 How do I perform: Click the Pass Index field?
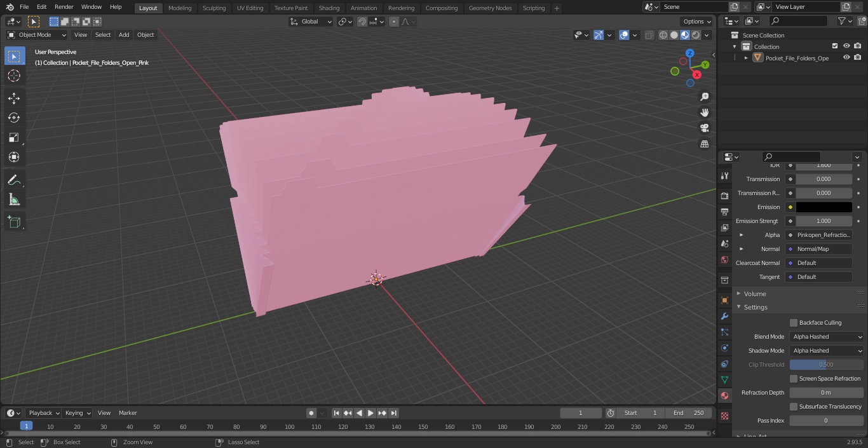pos(827,421)
